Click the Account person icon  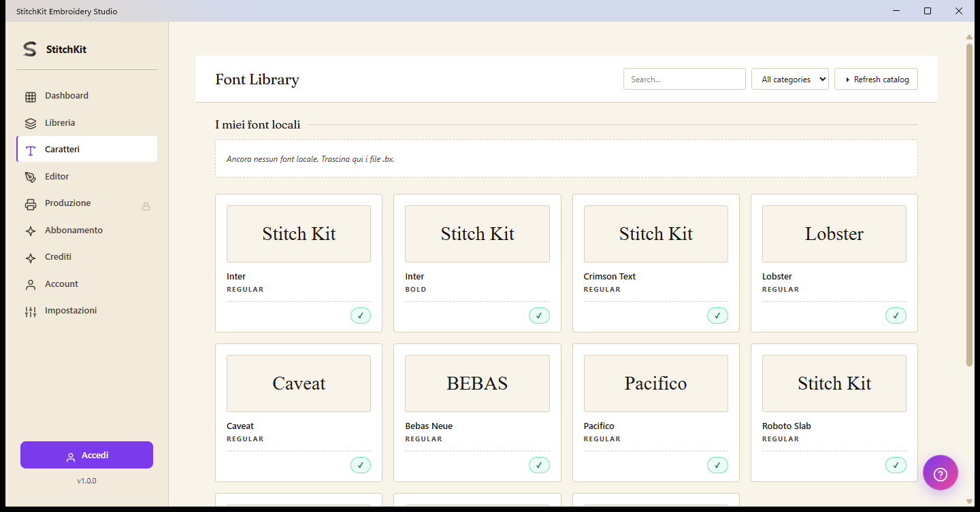[x=31, y=285]
